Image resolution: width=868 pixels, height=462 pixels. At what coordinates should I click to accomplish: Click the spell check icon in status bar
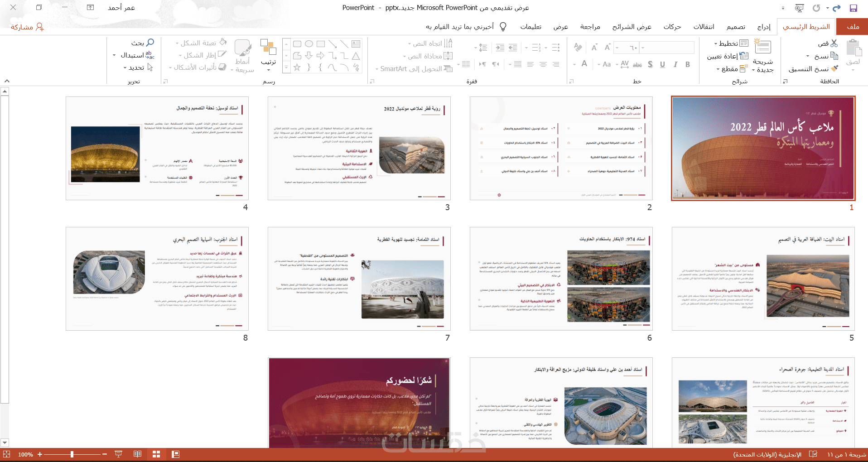(x=813, y=454)
